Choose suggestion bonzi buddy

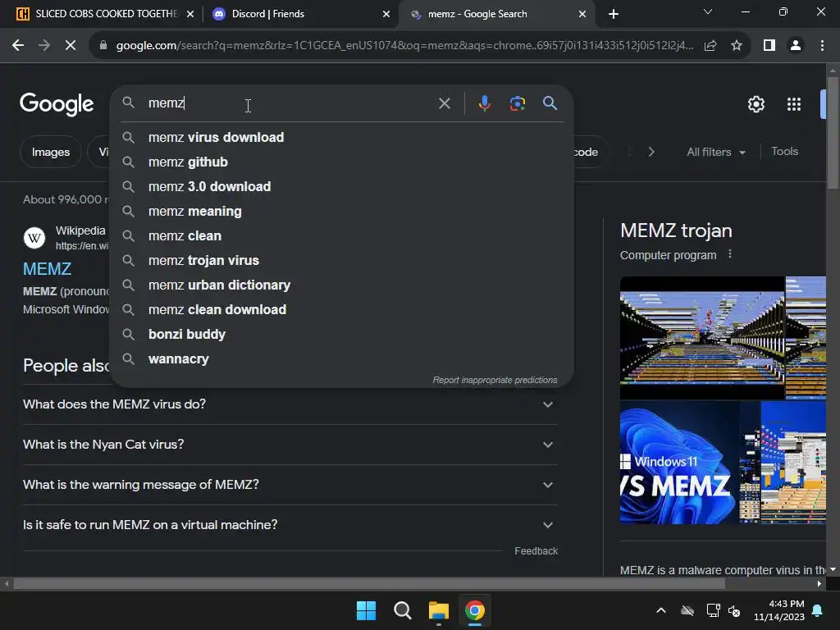pyautogui.click(x=342, y=335)
